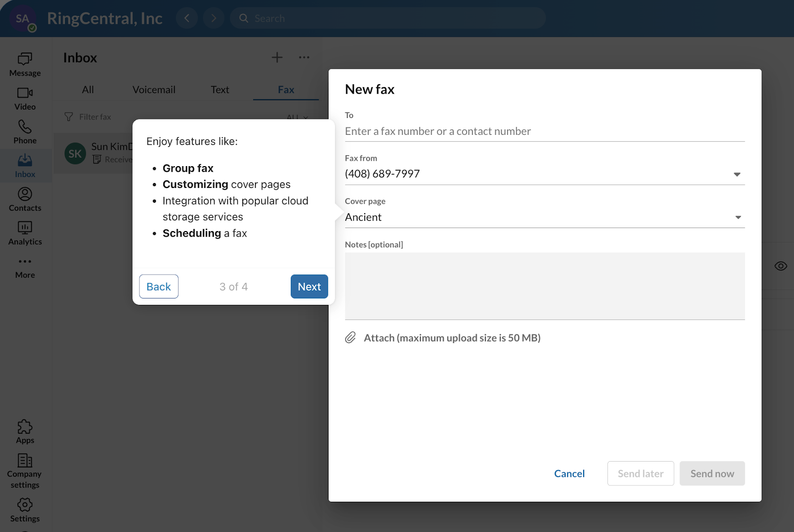Go to the Inbox icon

pyautogui.click(x=24, y=164)
